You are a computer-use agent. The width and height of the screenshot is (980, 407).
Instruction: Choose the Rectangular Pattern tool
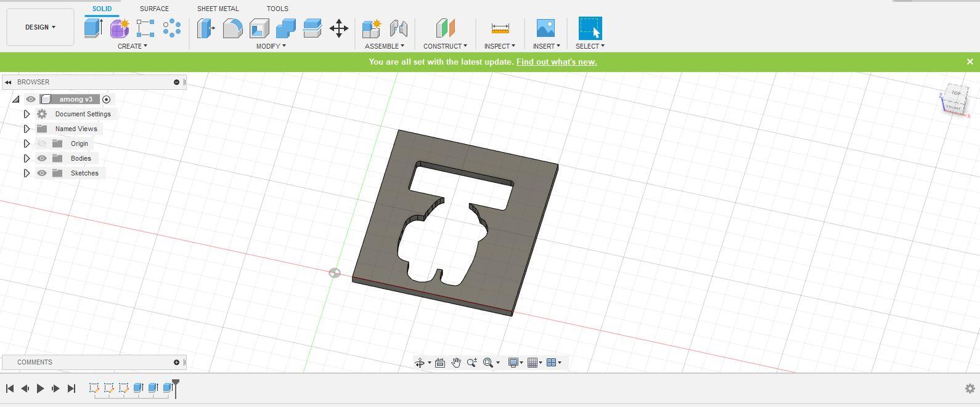click(x=145, y=28)
